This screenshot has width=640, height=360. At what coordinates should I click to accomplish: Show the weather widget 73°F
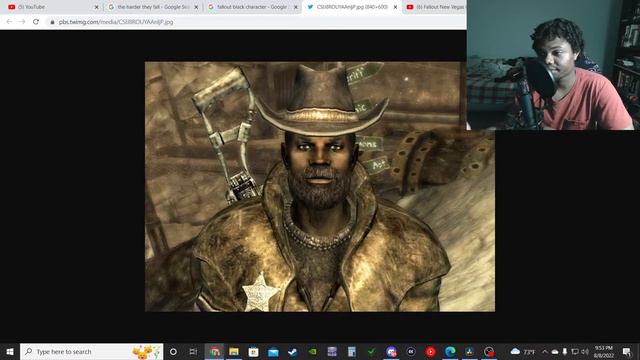(x=522, y=351)
